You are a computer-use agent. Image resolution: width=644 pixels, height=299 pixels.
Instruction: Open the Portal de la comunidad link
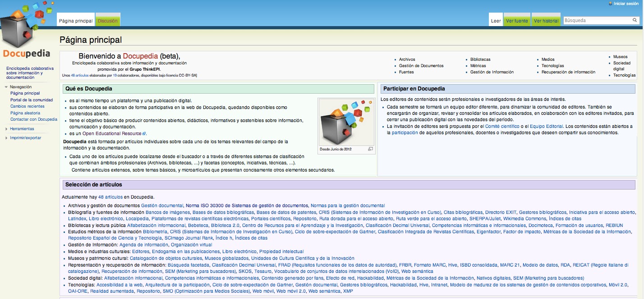[x=31, y=100]
